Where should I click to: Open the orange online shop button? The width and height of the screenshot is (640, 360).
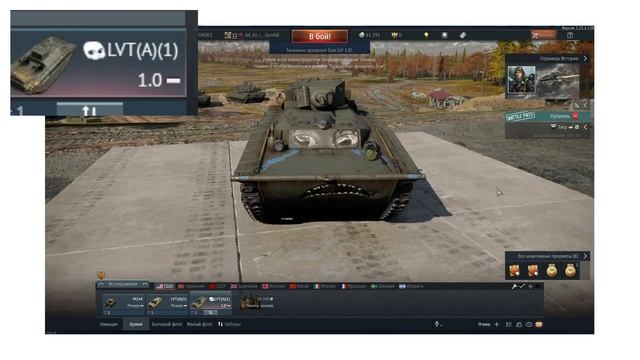[x=544, y=35]
